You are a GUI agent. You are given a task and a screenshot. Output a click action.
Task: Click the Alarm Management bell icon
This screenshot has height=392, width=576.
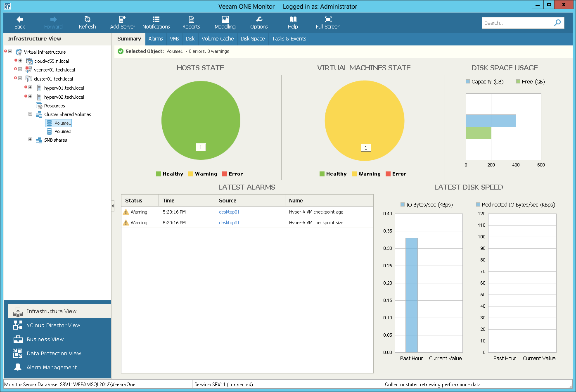tap(18, 367)
